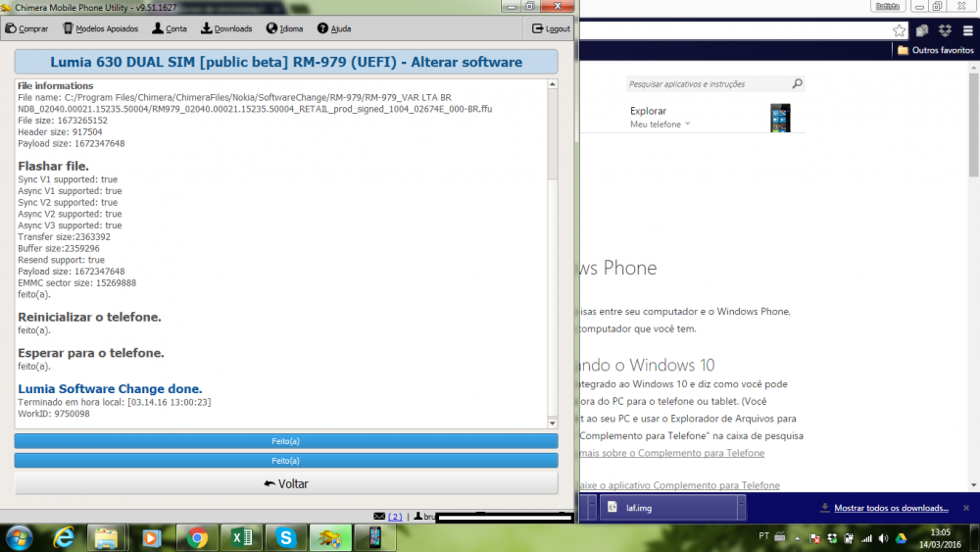Viewport: 980px width, 552px height.
Task: Open the Idioma language menu
Action: 284,28
